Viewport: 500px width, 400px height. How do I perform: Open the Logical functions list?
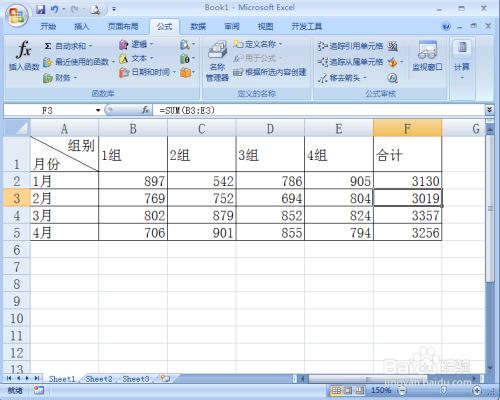[136, 44]
